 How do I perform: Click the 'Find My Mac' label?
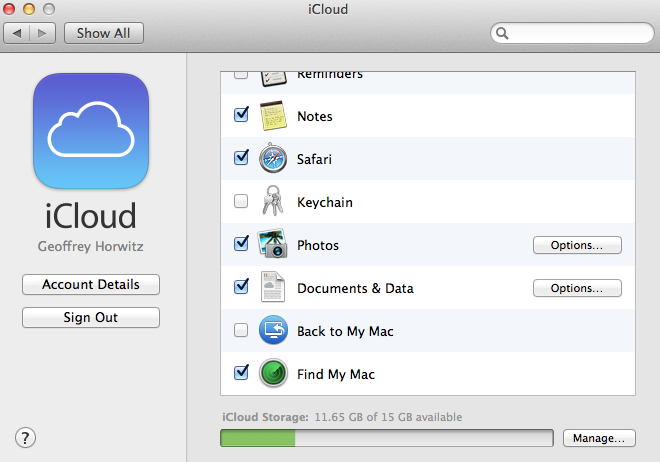[336, 374]
